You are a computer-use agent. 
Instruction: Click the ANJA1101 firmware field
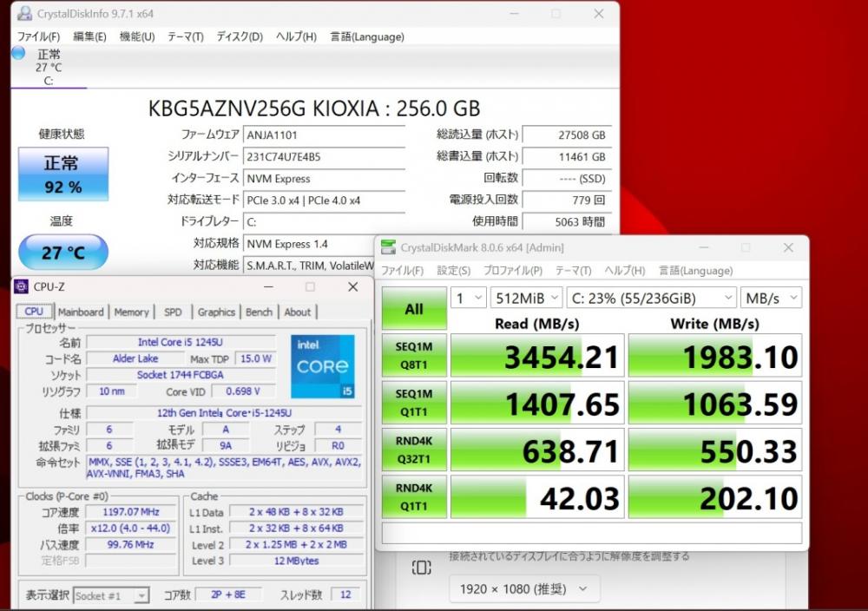[325, 135]
